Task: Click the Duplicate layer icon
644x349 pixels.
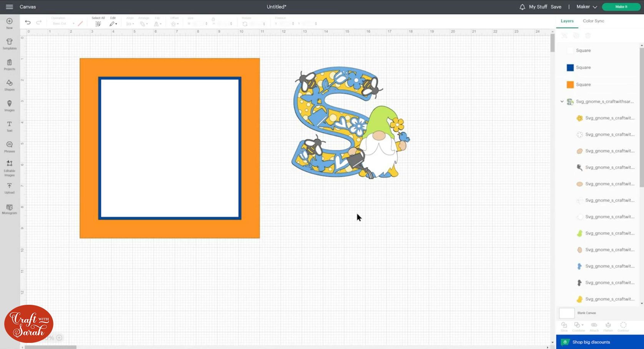Action: tap(576, 36)
